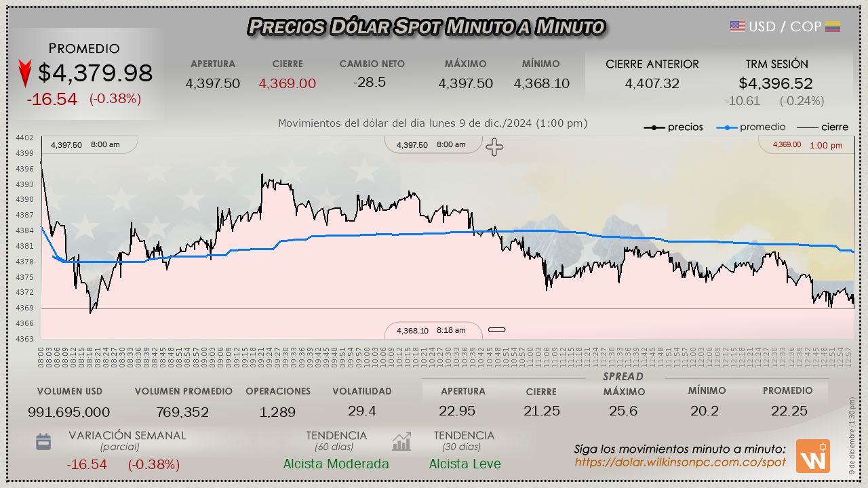Screen dimensions: 868x488
Task: Click the calendar icon by Variación Semanal
Action: point(43,443)
